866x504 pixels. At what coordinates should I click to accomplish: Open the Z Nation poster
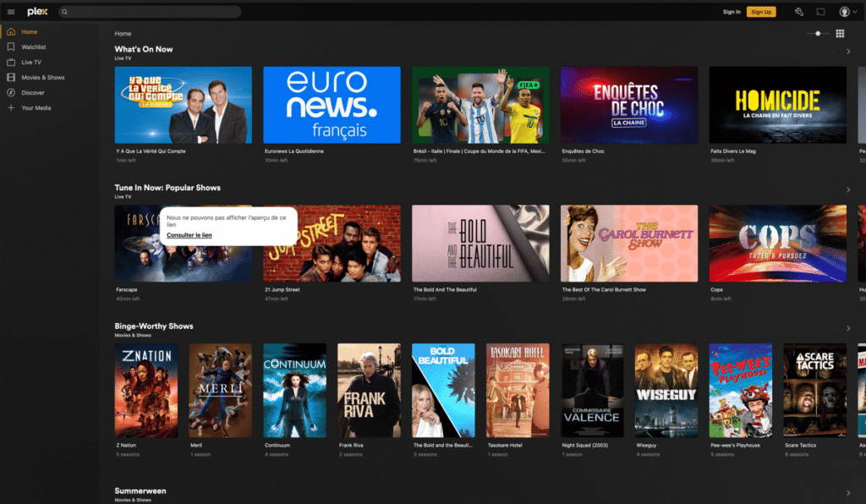[x=146, y=391]
